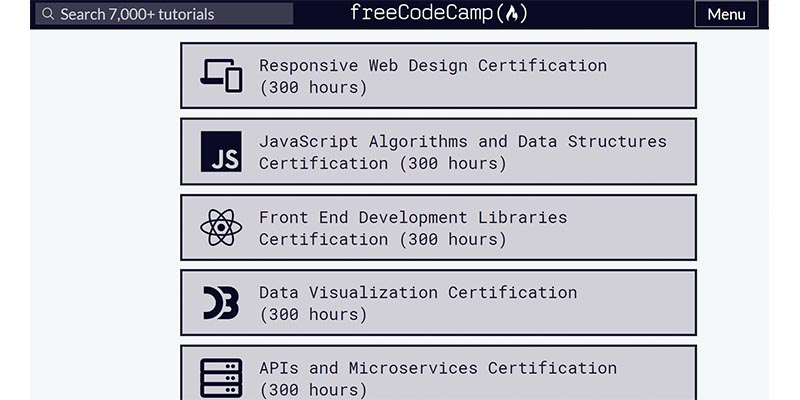Open Data Visualization Certification
This screenshot has height=400, width=800.
[x=438, y=303]
